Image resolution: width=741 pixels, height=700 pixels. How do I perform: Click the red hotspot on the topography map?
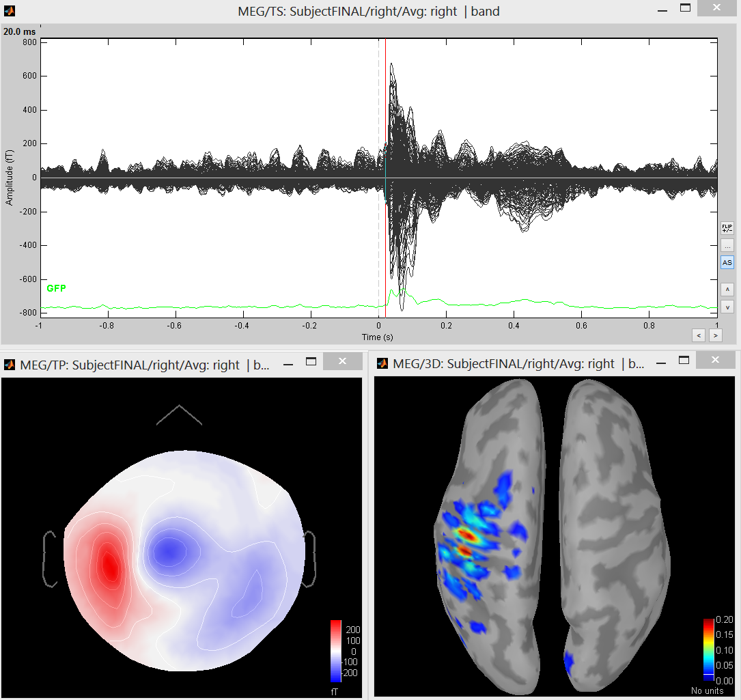[109, 565]
